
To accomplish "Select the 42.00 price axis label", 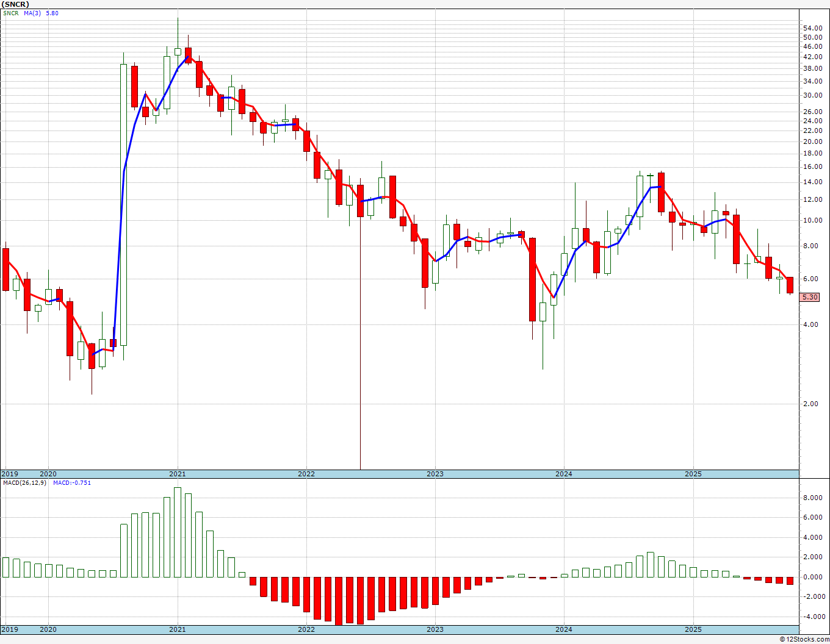I will (x=812, y=57).
